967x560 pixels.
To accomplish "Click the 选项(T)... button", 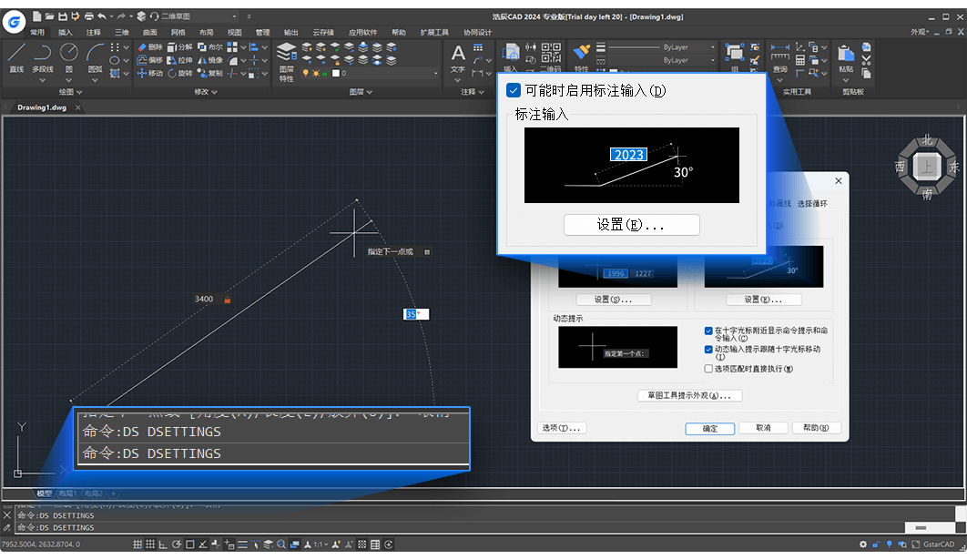I will (561, 427).
